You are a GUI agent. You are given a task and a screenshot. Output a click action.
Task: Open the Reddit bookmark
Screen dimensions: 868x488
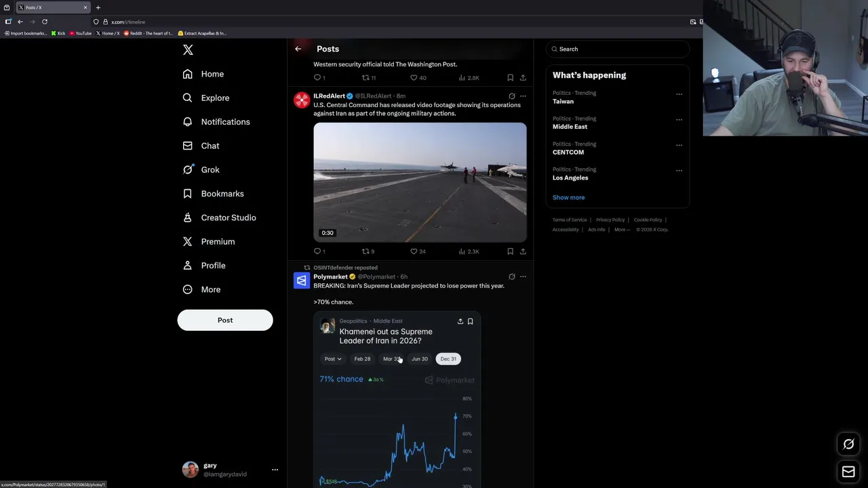point(149,33)
